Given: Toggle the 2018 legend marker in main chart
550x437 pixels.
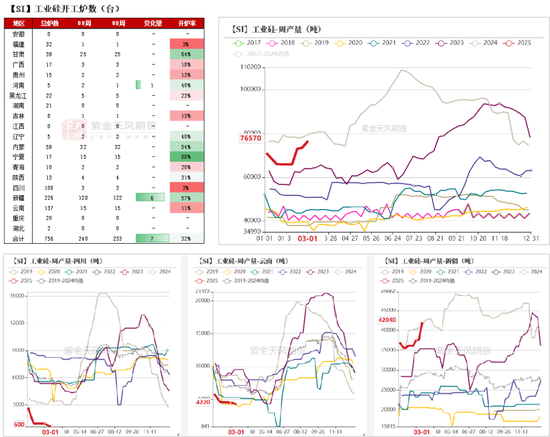Looking at the screenshot, I should [272, 43].
